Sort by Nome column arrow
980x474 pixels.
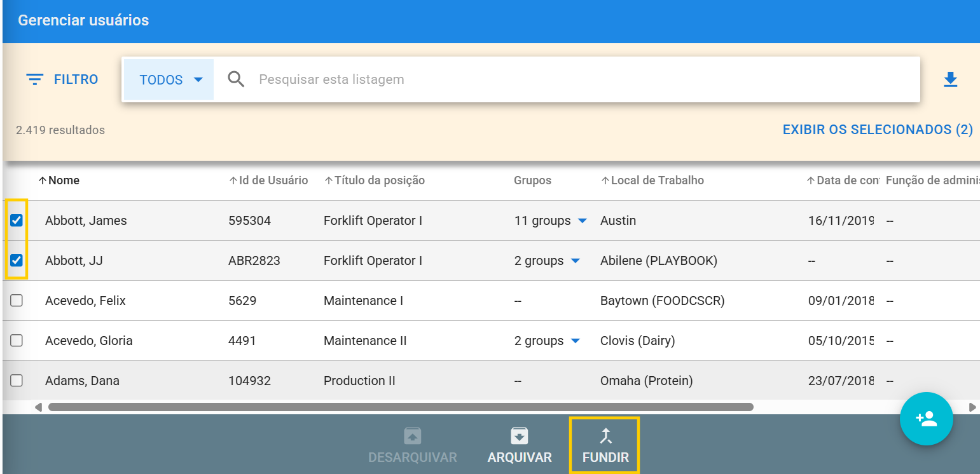[43, 180]
